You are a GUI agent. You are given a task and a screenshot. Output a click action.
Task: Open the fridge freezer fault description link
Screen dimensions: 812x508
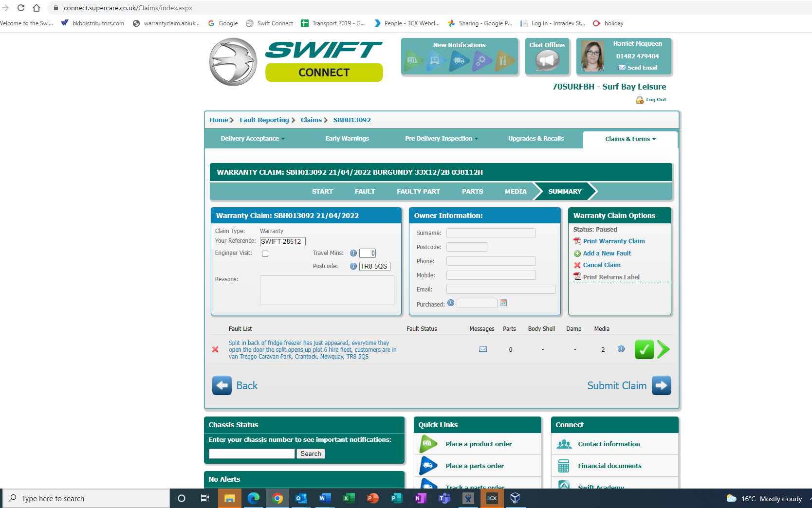tap(313, 350)
